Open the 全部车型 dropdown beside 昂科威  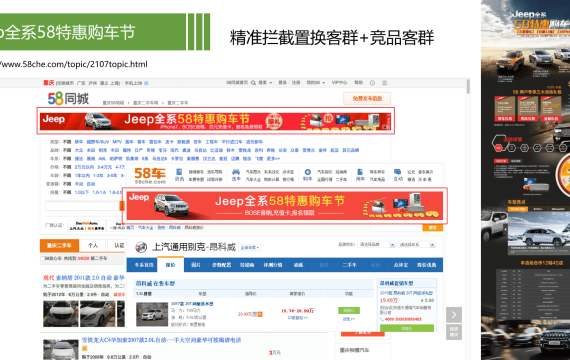[250, 248]
